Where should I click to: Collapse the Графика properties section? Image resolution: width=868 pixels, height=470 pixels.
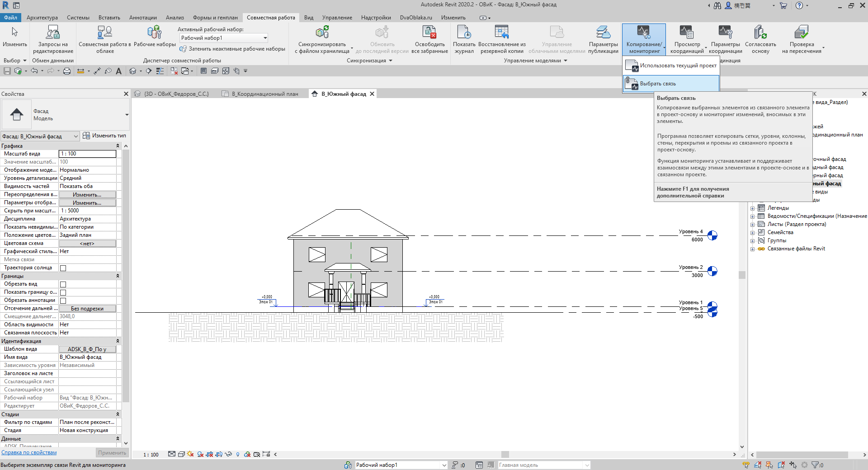[118, 146]
